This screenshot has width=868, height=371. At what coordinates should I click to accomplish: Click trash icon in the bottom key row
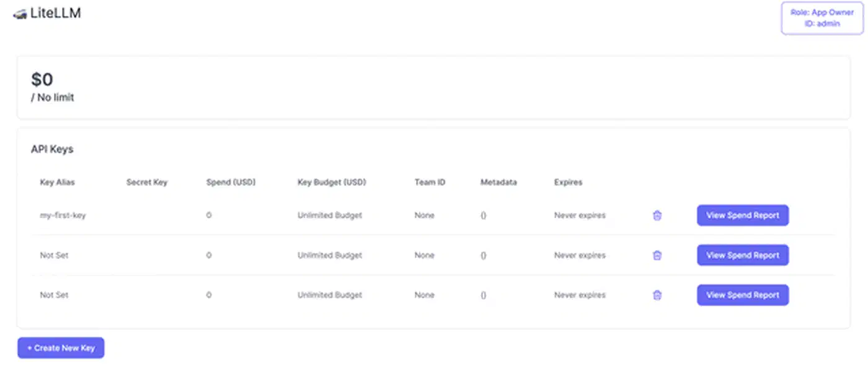click(x=657, y=295)
